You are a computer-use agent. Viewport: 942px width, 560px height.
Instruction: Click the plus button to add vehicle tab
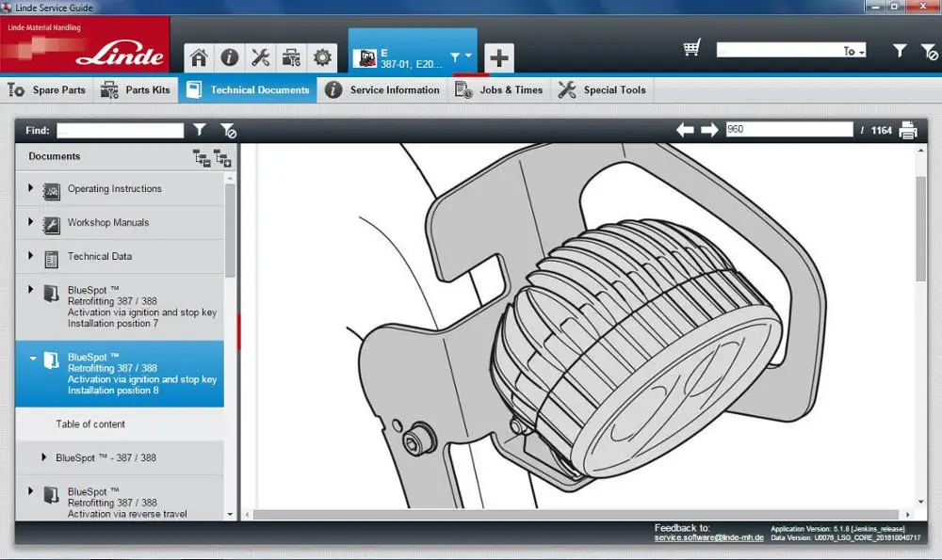tap(498, 58)
